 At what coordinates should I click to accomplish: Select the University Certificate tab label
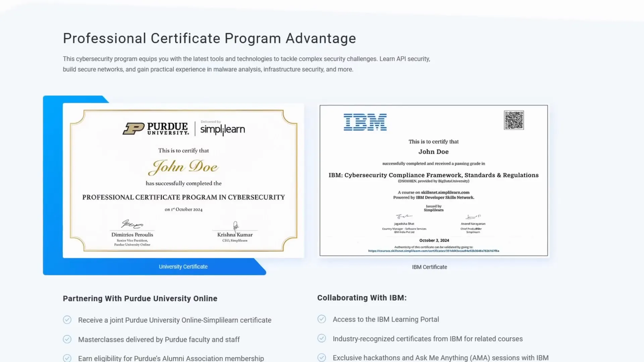coord(183,266)
